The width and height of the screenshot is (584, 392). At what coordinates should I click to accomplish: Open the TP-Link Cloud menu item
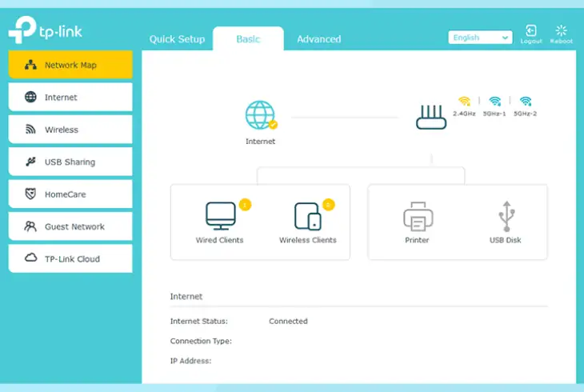pos(70,258)
